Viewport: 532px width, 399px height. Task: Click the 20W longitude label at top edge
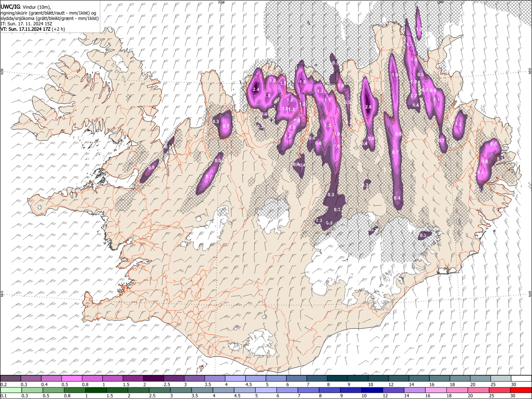coord(222,2)
